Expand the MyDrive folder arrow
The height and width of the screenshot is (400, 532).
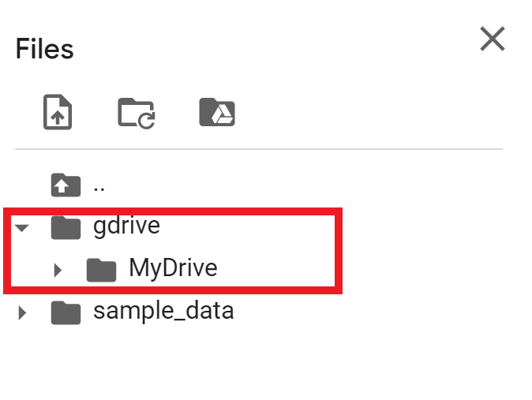coord(58,271)
